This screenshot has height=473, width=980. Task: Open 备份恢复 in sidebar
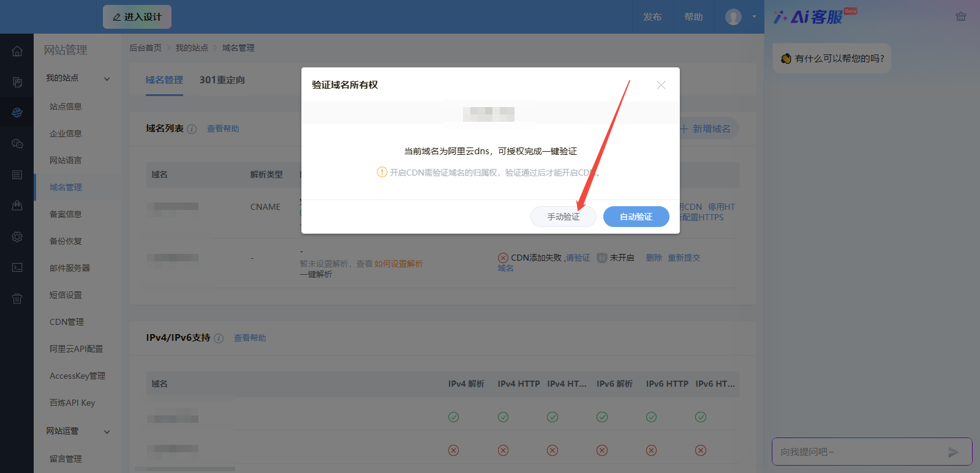coord(66,241)
